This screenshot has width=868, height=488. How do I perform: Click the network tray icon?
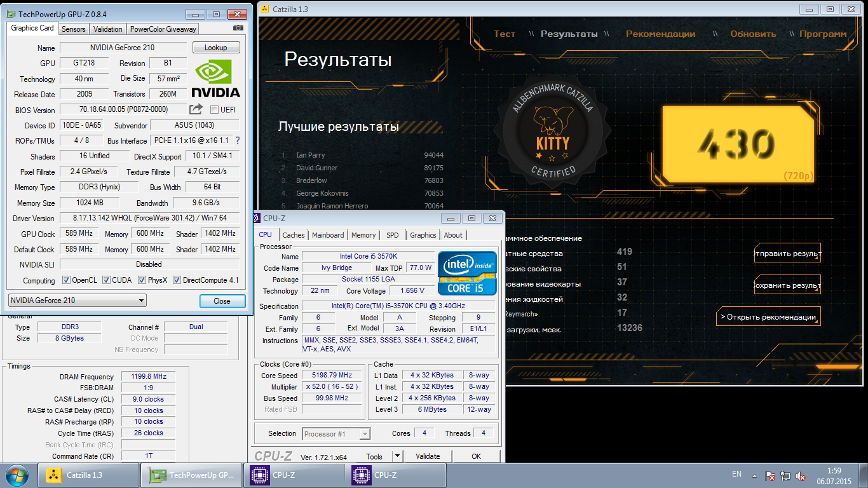[x=785, y=475]
